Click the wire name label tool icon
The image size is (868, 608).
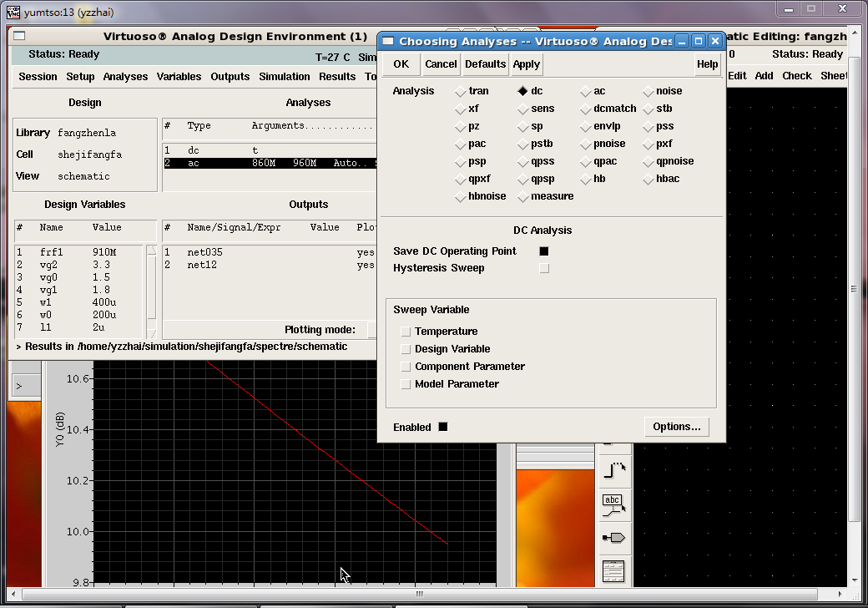pyautogui.click(x=613, y=504)
